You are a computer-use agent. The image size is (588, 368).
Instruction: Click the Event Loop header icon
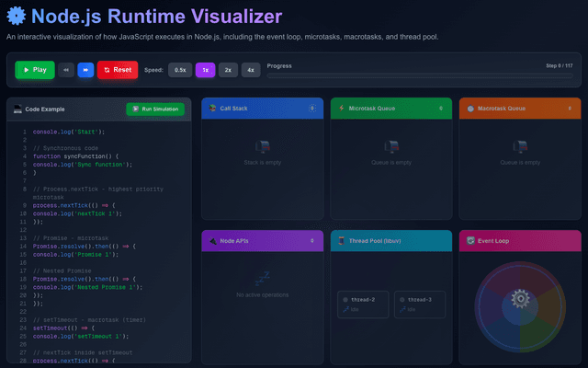(470, 241)
